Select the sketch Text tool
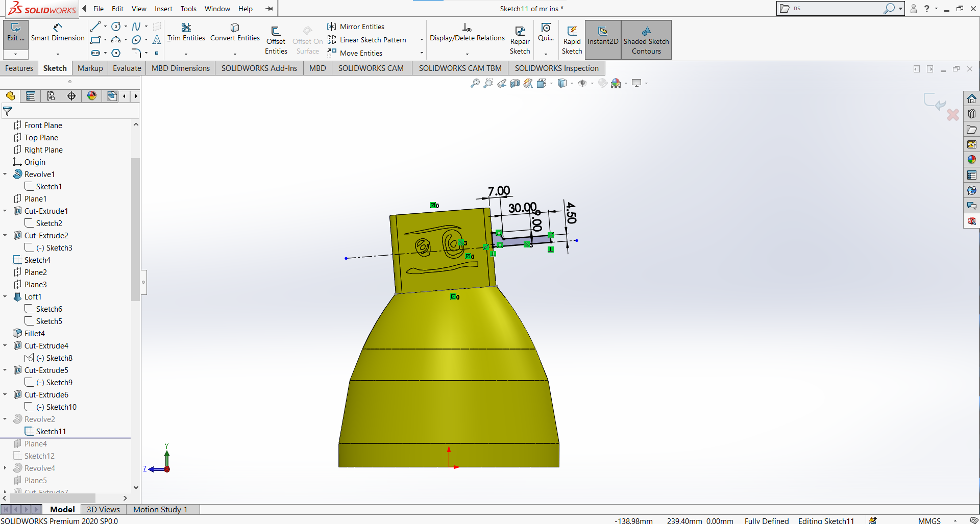 157,40
